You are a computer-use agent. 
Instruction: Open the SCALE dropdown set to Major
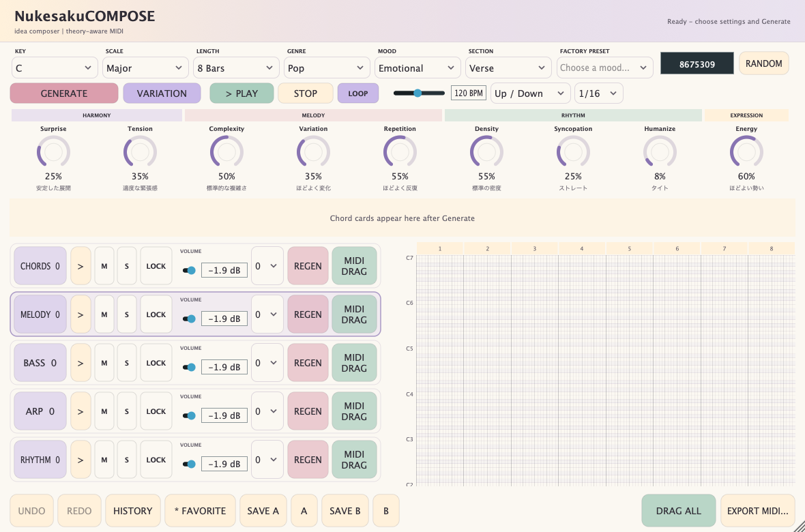point(145,68)
